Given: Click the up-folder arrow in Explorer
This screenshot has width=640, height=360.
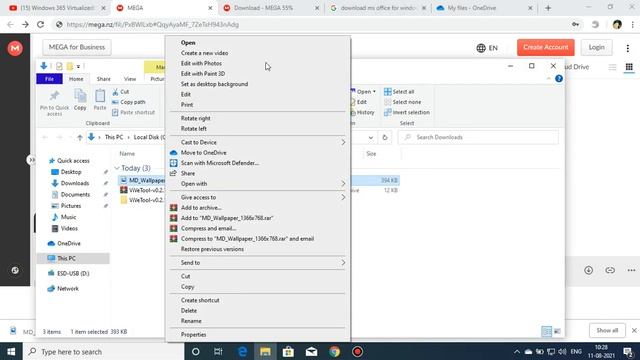Looking at the screenshot, I should (x=80, y=138).
